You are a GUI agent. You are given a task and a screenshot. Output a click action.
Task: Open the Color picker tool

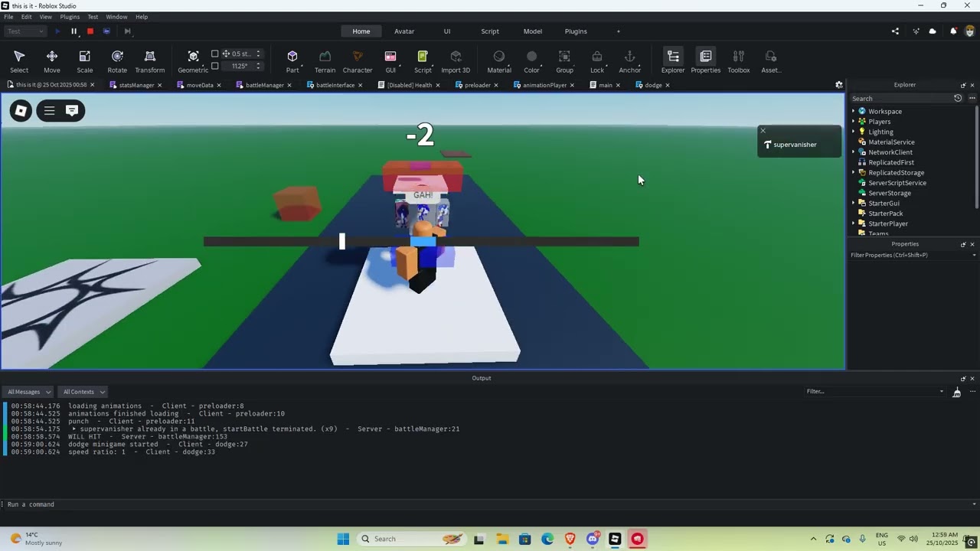tap(532, 61)
